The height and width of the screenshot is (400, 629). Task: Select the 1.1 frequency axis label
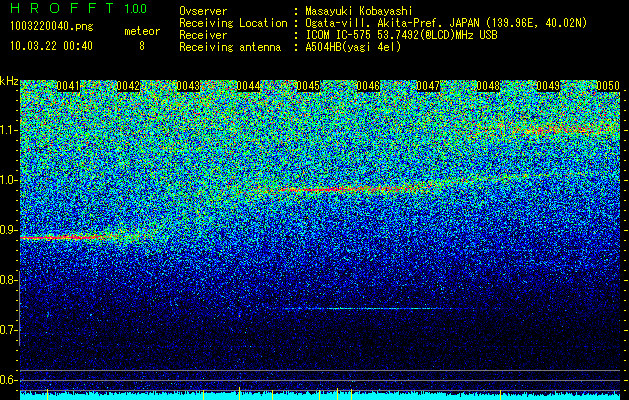pyautogui.click(x=8, y=130)
